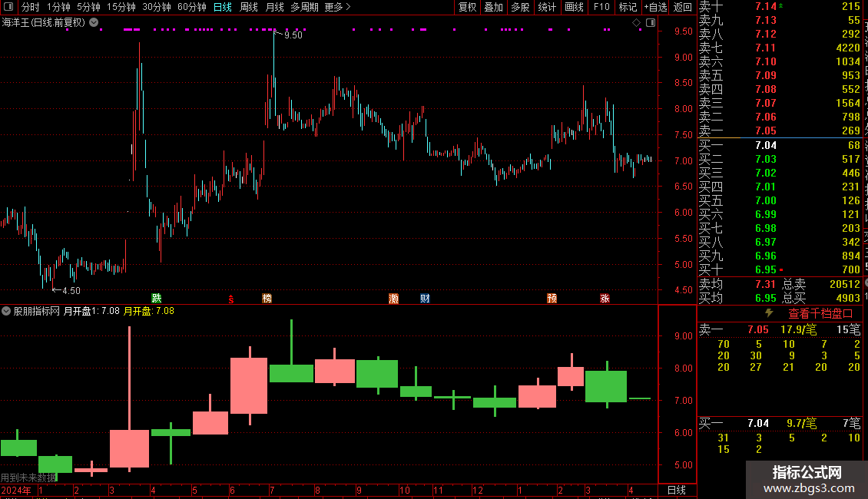Click the 买五 7.00 order row
Viewport: 868px width, 499px height.
(780, 200)
